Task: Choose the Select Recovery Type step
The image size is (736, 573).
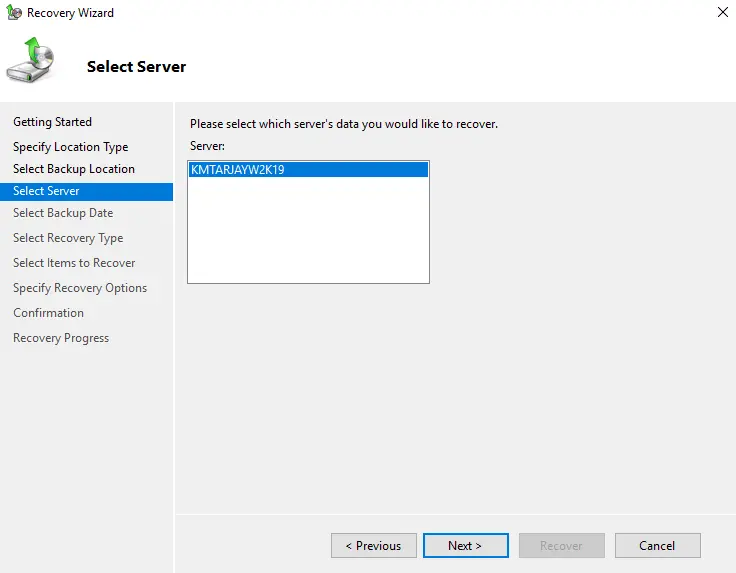Action: (x=68, y=238)
